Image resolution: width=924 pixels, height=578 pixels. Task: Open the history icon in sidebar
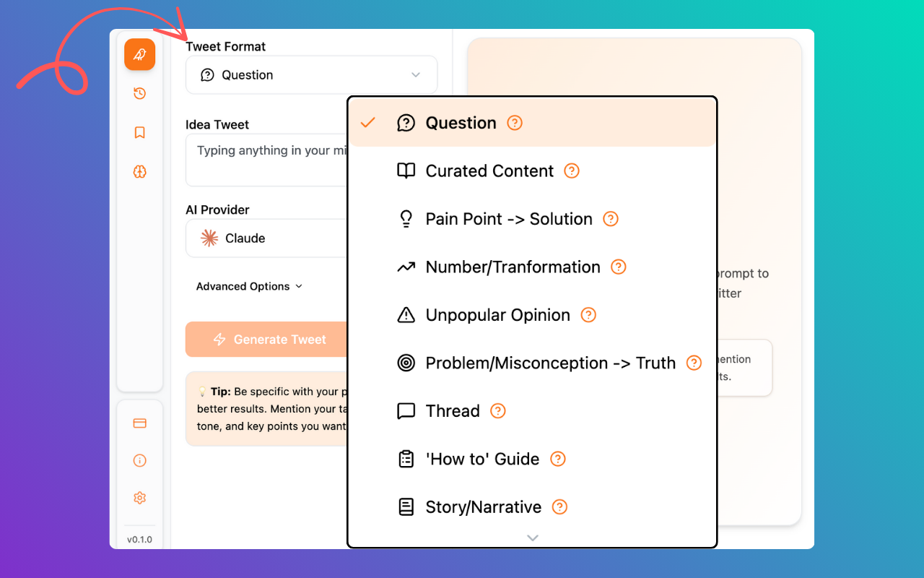pyautogui.click(x=139, y=93)
